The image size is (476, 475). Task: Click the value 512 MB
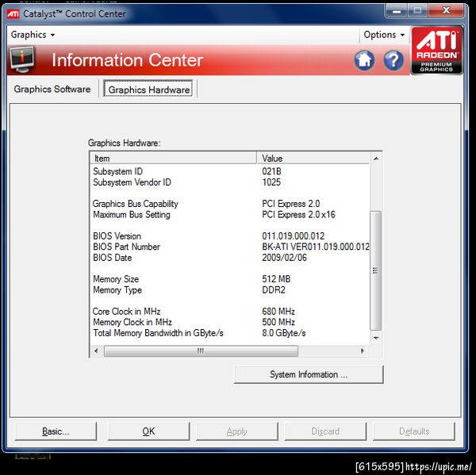coord(276,279)
